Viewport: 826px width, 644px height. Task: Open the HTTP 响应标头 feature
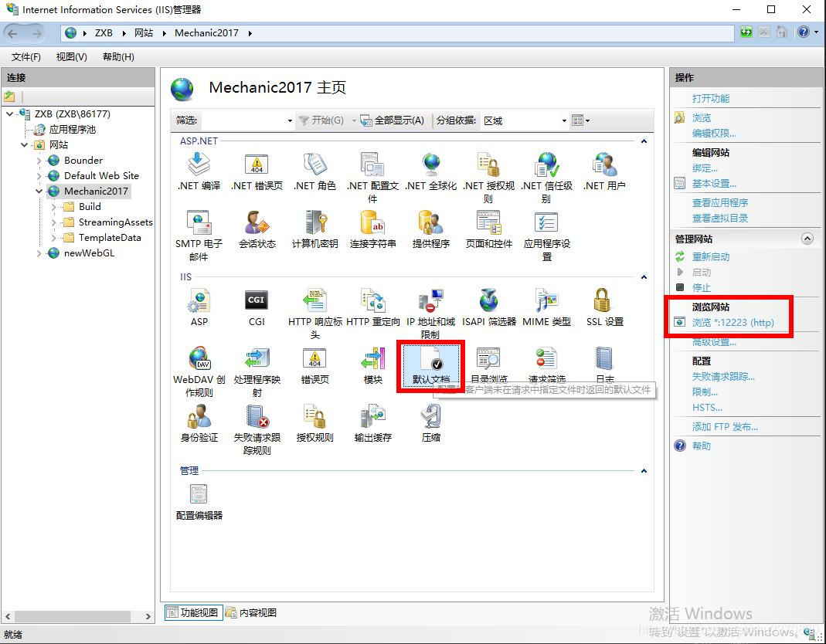(x=314, y=314)
